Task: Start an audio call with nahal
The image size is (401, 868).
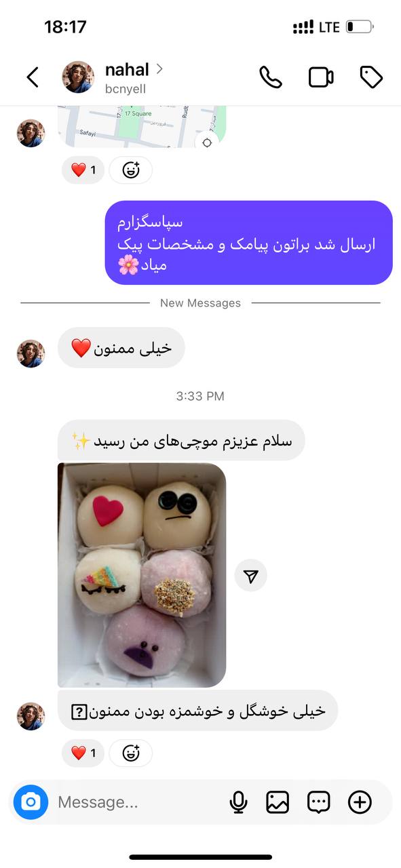Action: pyautogui.click(x=271, y=77)
